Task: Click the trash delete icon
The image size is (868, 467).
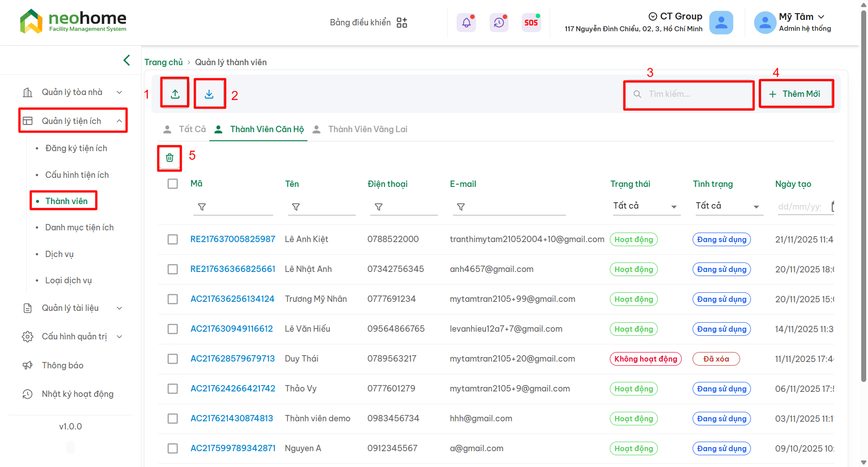Action: click(170, 157)
